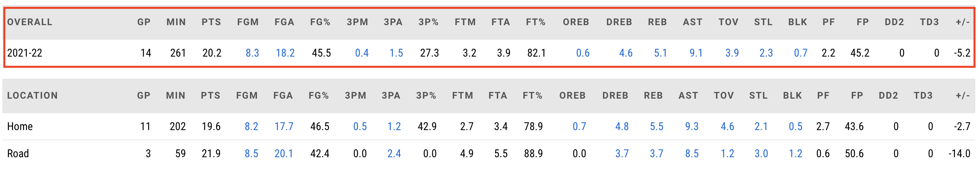
Task: Click the Road row 3PA value 2.4
Action: (394, 154)
